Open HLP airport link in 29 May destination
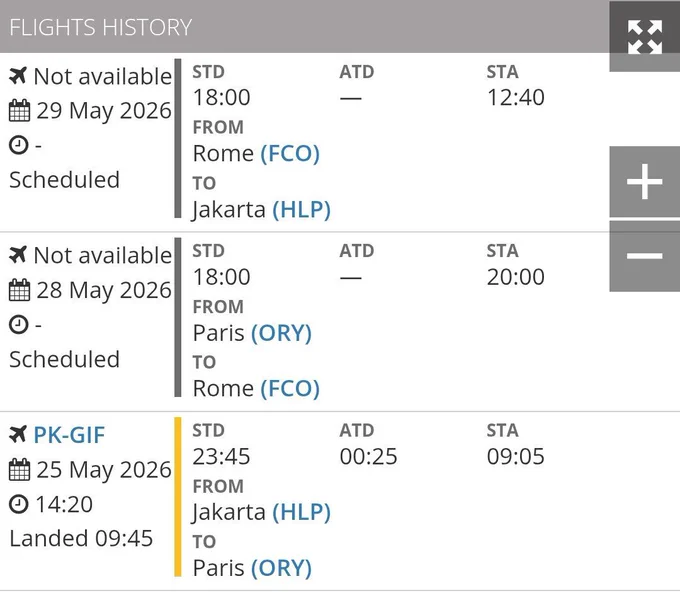 [x=301, y=209]
